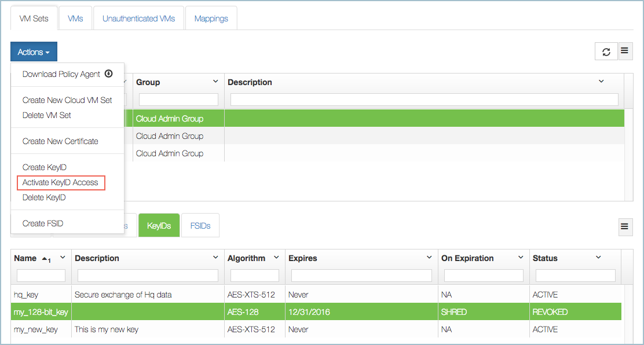
Task: Click the Actions dropdown button
Action: 34,52
